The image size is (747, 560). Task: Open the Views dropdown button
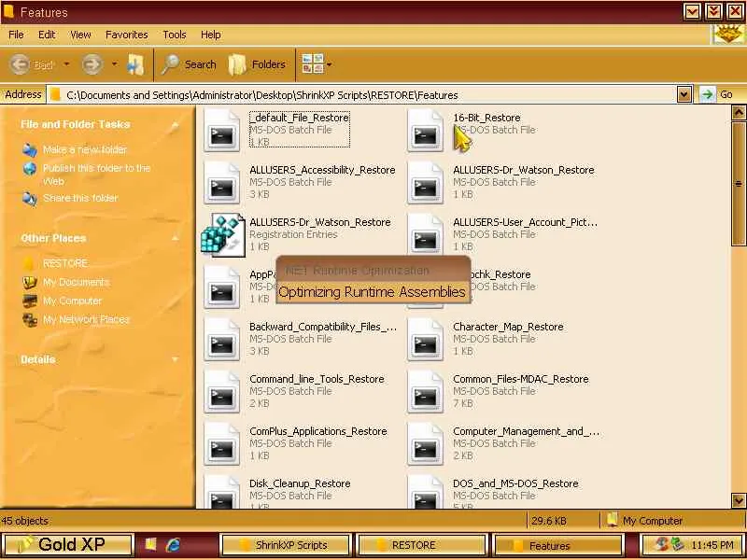click(317, 63)
